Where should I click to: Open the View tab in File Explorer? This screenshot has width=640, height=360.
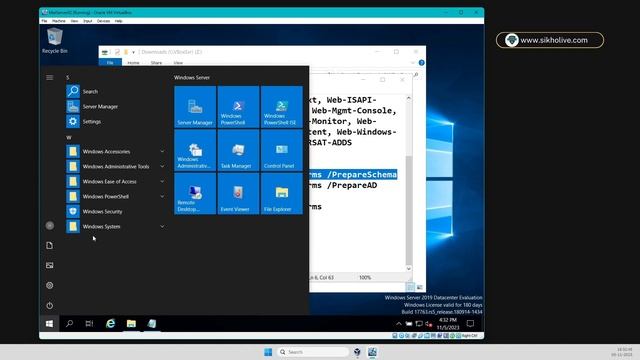click(x=178, y=63)
